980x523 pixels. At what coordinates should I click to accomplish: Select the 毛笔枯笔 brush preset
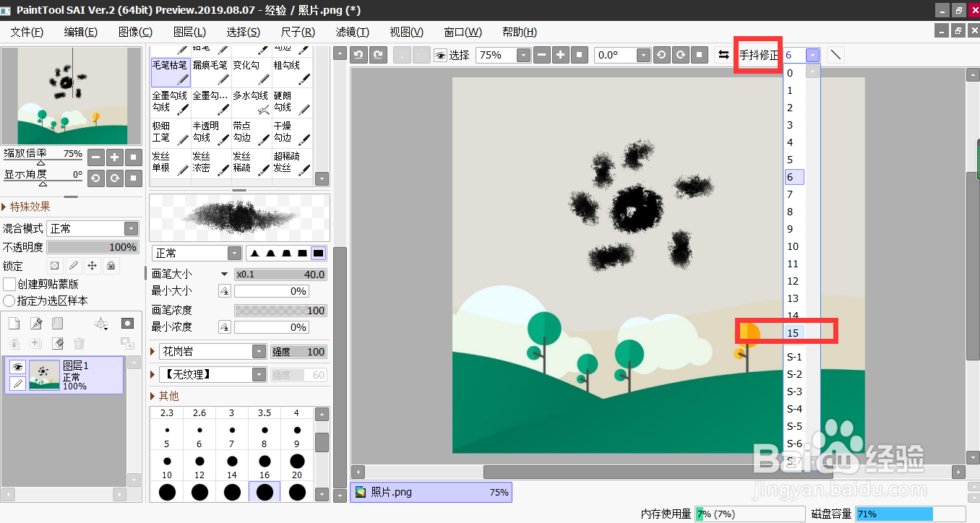click(x=171, y=72)
